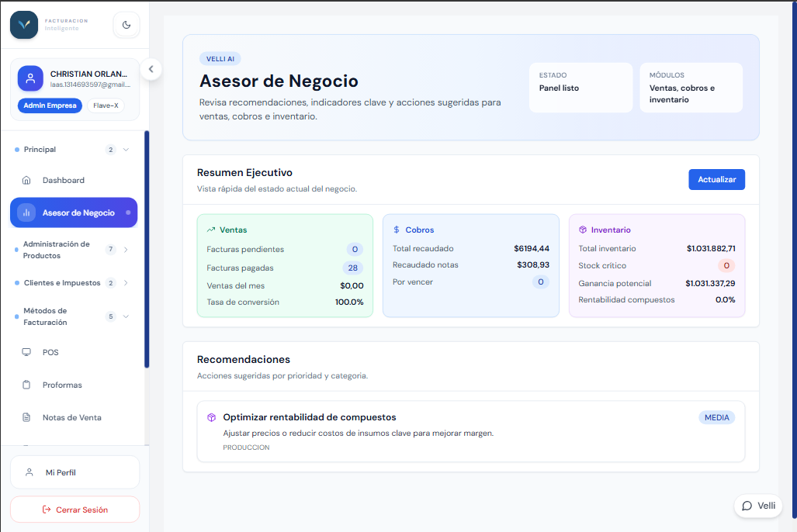Click the Ventas del mes value $0,00
The height and width of the screenshot is (532, 797).
pyautogui.click(x=352, y=285)
